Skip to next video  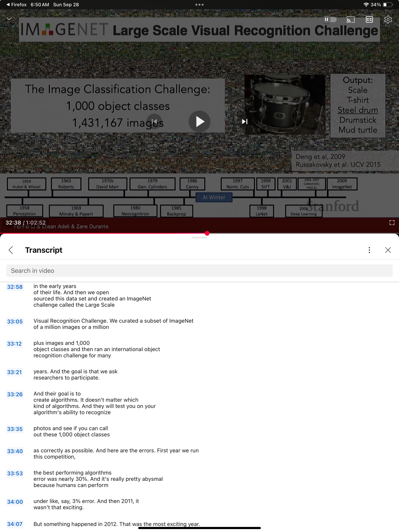pos(245,122)
